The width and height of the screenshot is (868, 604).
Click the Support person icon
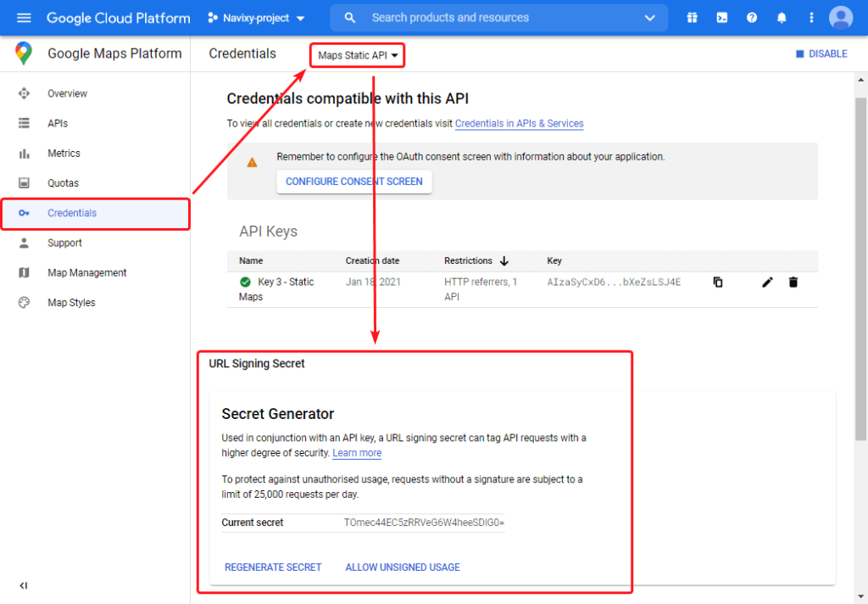24,243
